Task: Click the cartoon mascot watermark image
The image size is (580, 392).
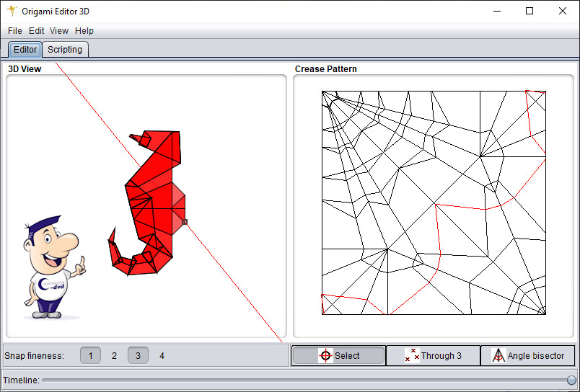Action: [x=52, y=267]
